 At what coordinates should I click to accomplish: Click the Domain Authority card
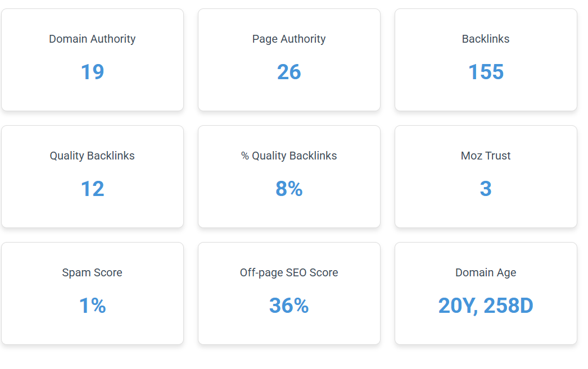92,60
